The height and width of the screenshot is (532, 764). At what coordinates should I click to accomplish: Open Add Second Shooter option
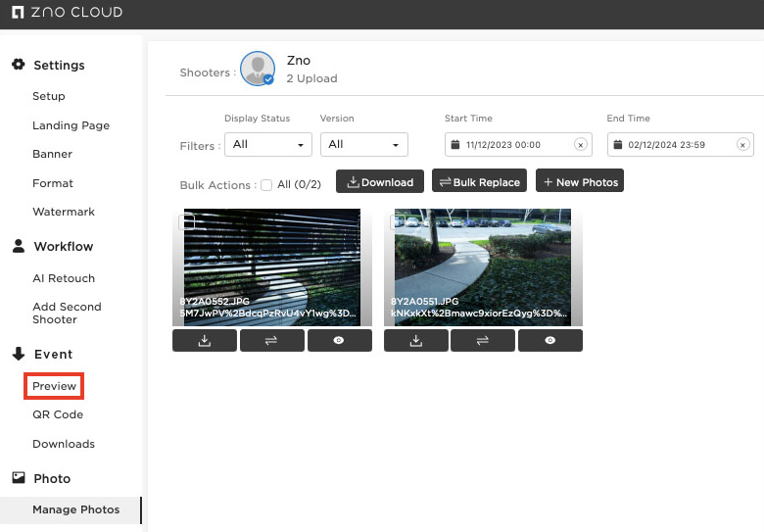(x=67, y=313)
